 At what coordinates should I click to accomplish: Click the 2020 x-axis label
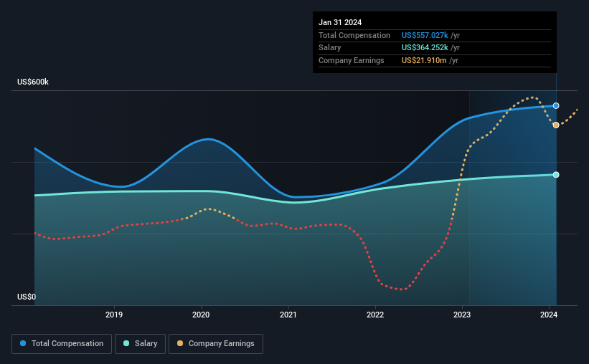201,315
